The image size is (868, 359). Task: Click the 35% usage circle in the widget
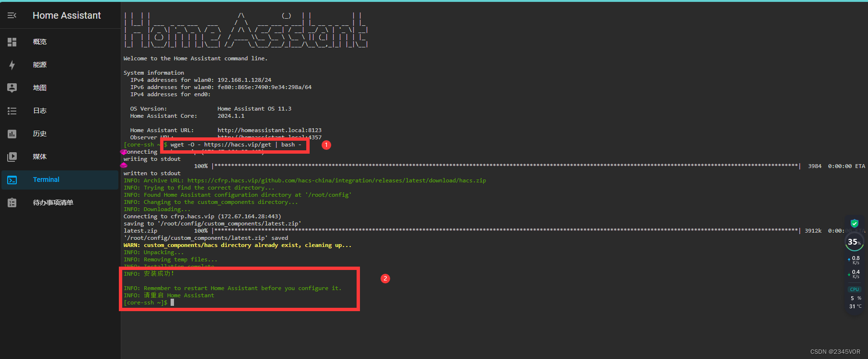click(854, 242)
